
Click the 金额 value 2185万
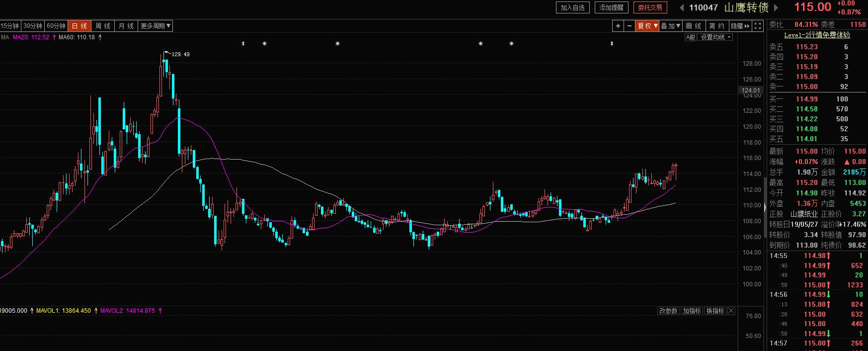pyautogui.click(x=855, y=172)
